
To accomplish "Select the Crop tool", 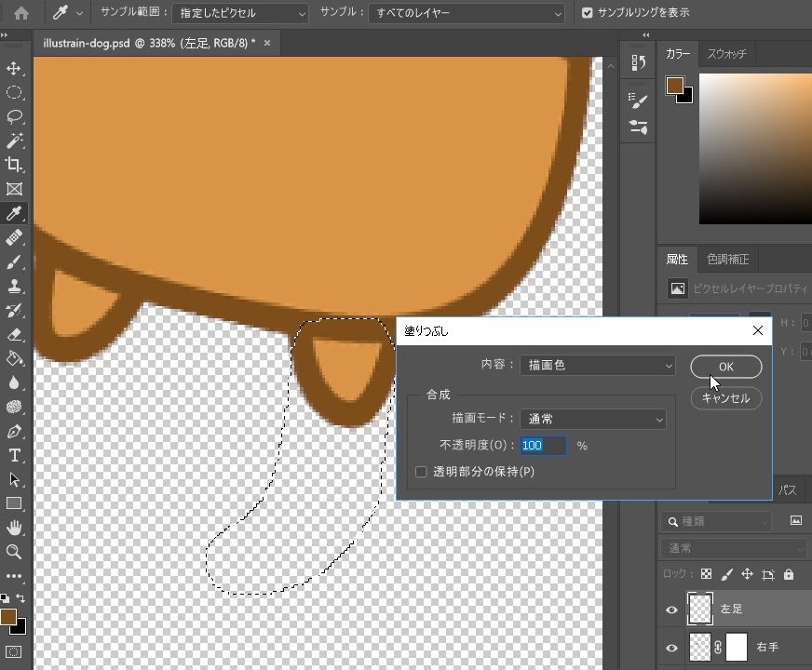I will pos(14,165).
